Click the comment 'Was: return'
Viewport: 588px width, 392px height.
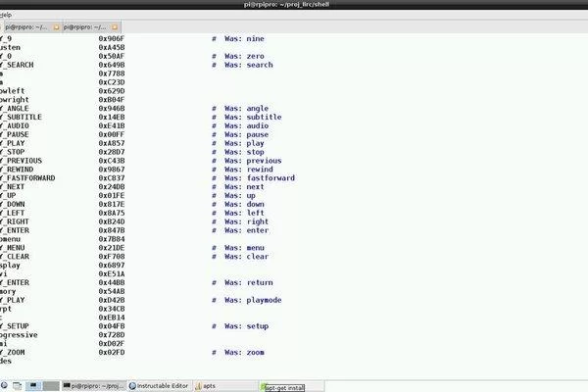[249, 282]
